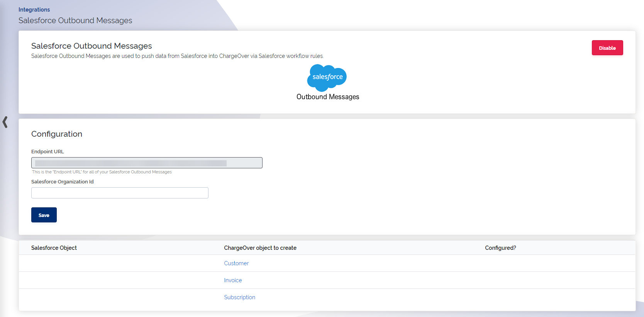The height and width of the screenshot is (317, 644).
Task: Click the page title Salesforce Outbound Messages
Action: click(75, 20)
